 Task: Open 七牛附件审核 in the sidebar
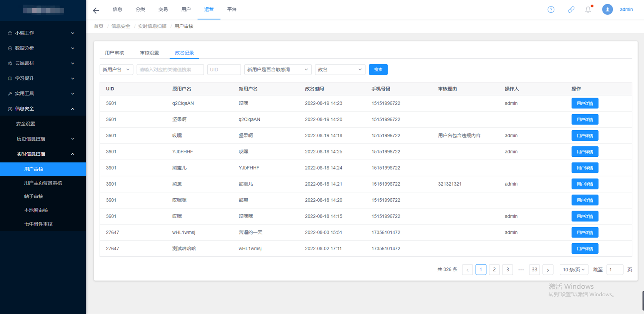point(38,224)
